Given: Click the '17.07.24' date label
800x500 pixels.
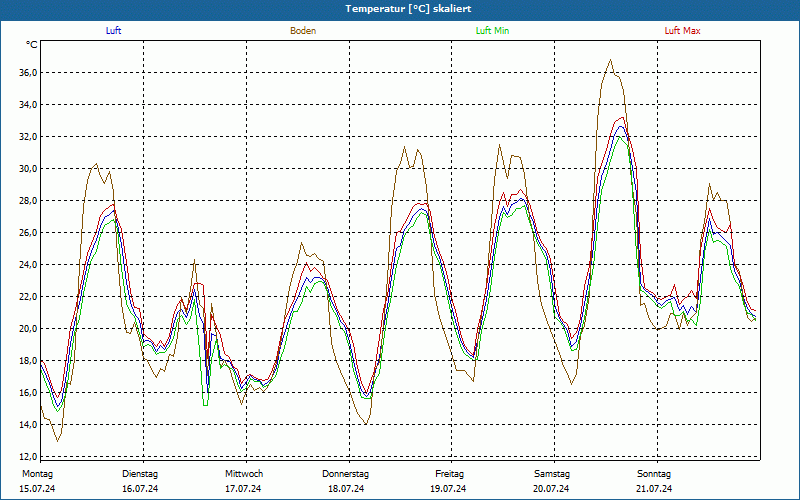Looking at the screenshot, I should click(x=243, y=489).
